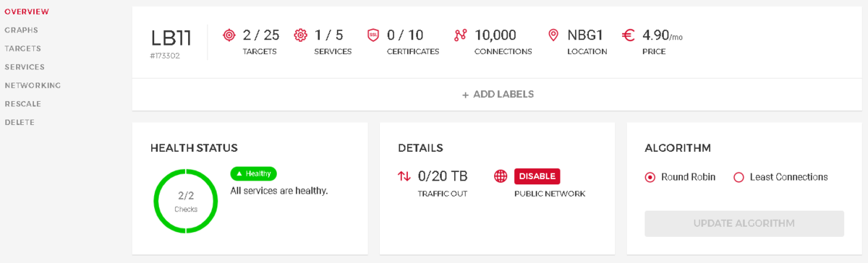Click the 0/20 TB traffic value

point(443,176)
